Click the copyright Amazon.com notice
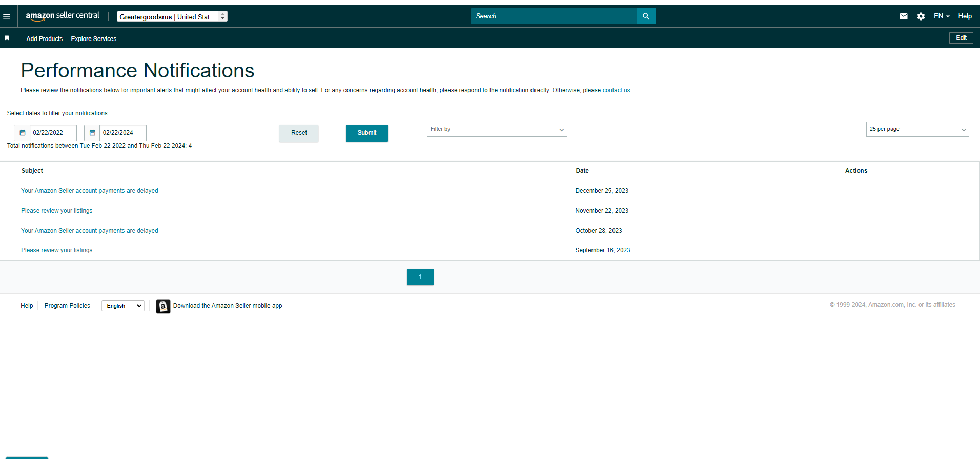The image size is (980, 459). (x=892, y=305)
